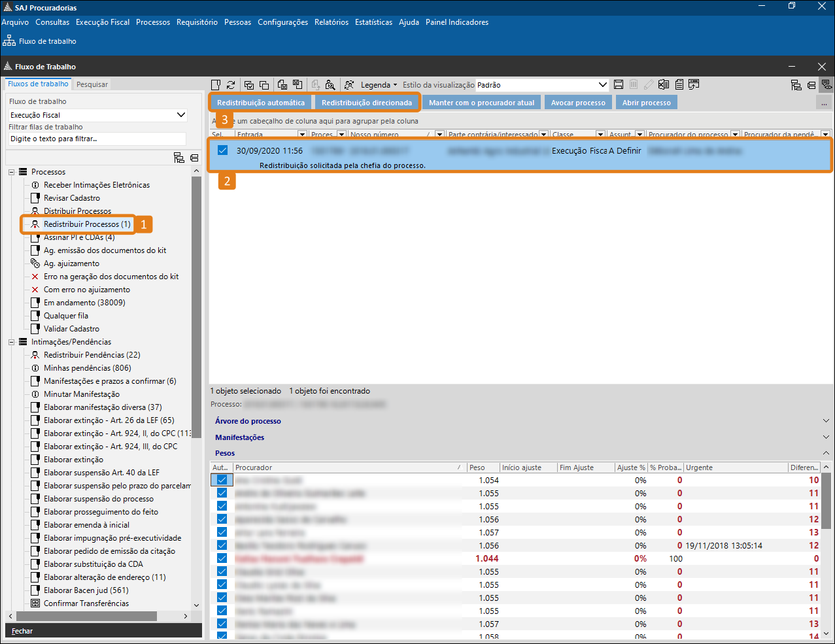The height and width of the screenshot is (644, 835).
Task: Click the Avocar processo button
Action: pyautogui.click(x=578, y=103)
